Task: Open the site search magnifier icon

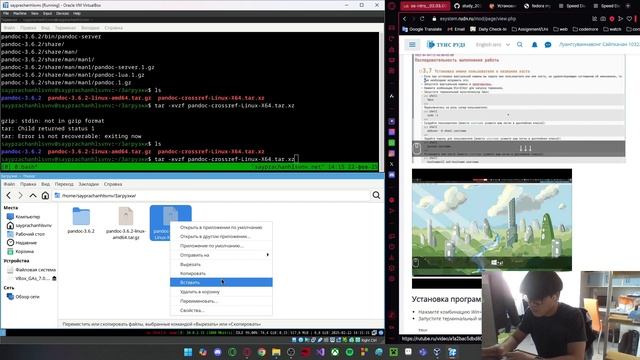Action: point(520,44)
